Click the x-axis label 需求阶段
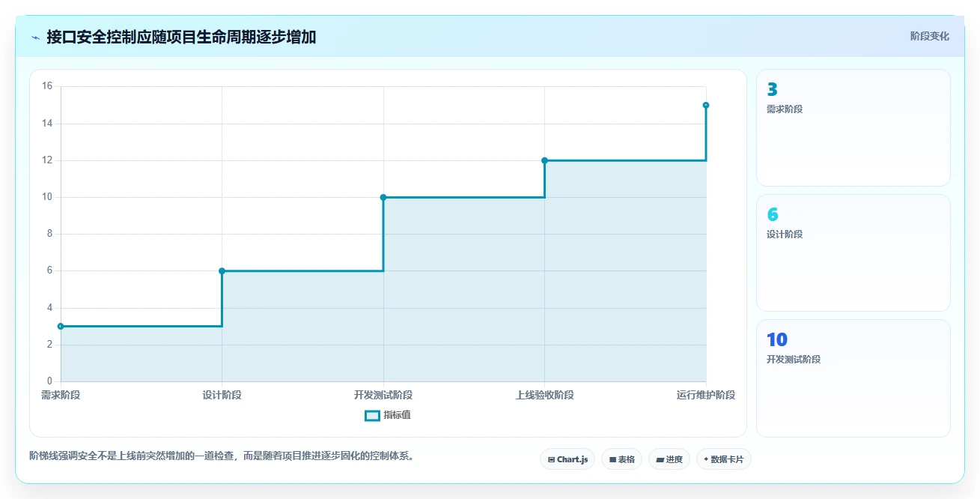980x499 pixels. point(61,395)
